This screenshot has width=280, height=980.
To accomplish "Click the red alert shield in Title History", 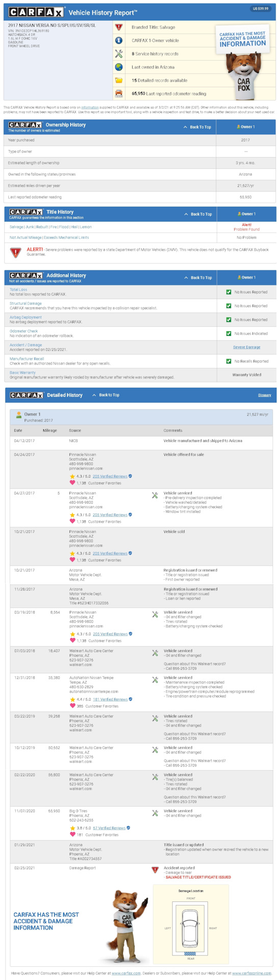I will 16,252.
